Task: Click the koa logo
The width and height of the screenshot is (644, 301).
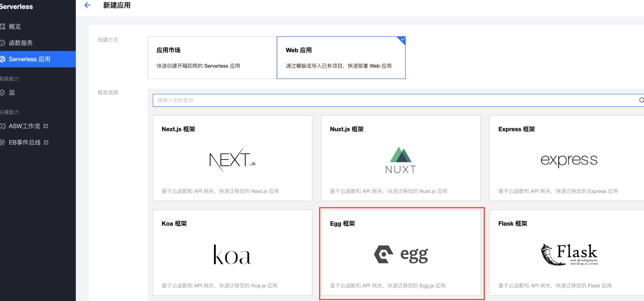Action: [x=232, y=255]
